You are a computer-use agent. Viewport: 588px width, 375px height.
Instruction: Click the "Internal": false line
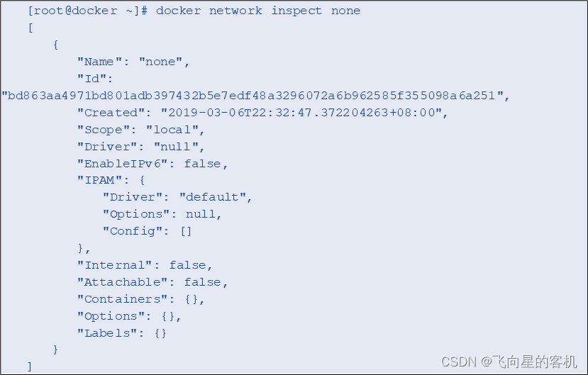pyautogui.click(x=145, y=265)
